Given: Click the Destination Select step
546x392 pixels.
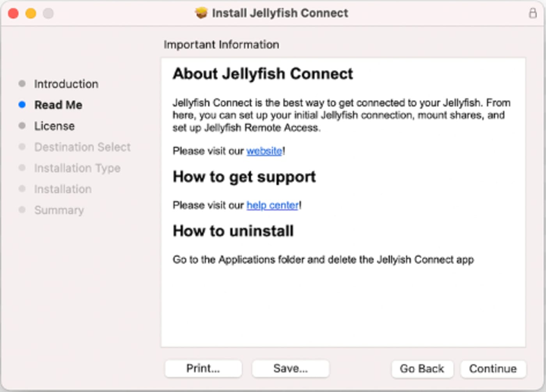Looking at the screenshot, I should [82, 147].
